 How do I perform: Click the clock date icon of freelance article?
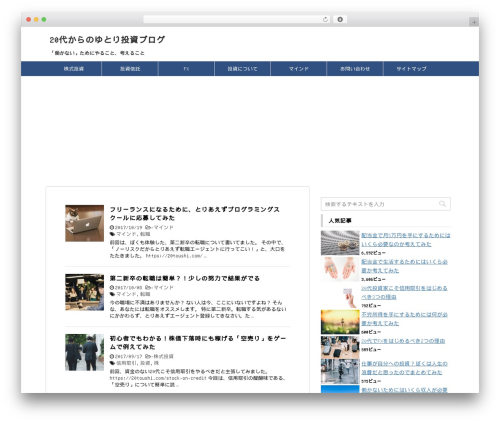tap(112, 227)
